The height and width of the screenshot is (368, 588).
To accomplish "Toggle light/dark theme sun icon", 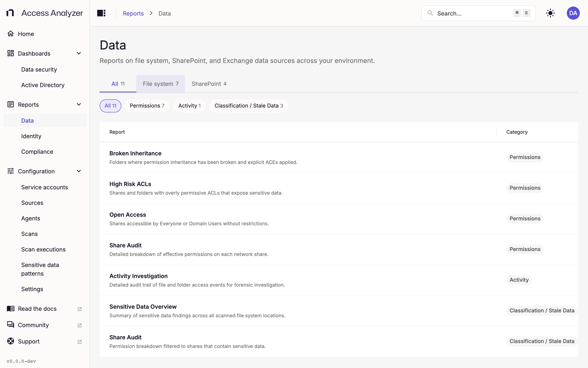I will [550, 13].
